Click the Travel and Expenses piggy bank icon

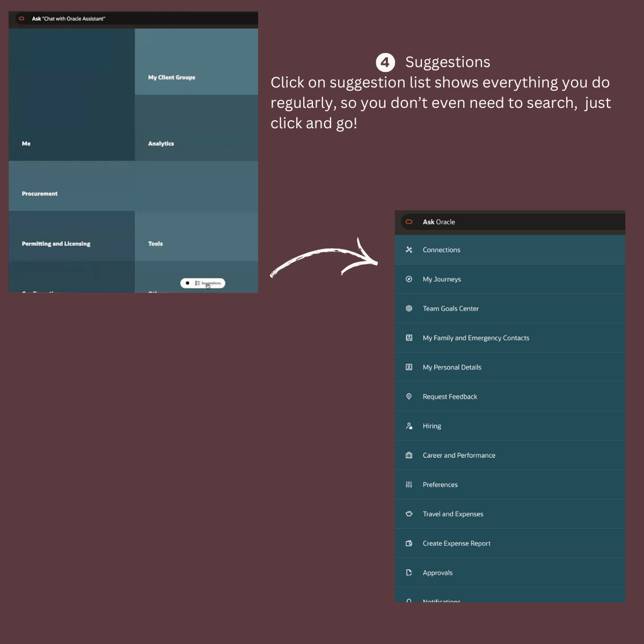409,514
